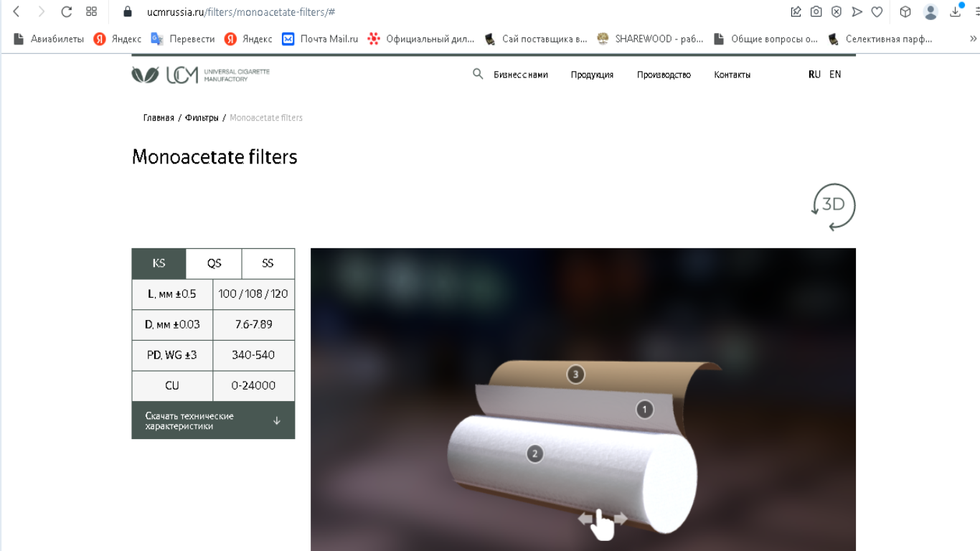Open the Сай поставщика bookmark
This screenshot has height=551, width=980.
pos(536,39)
